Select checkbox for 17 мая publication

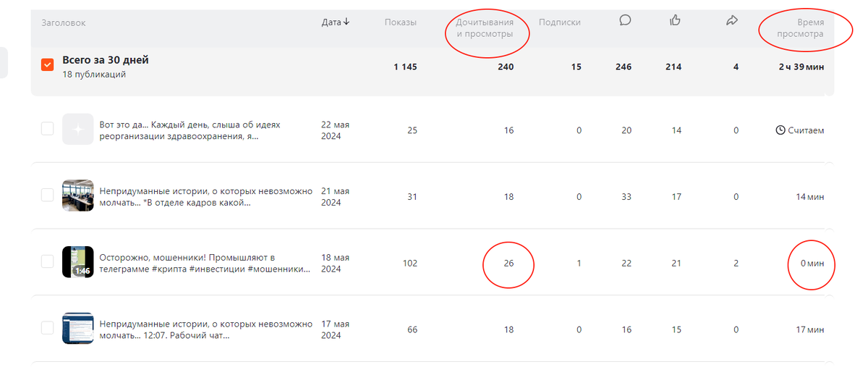(x=47, y=328)
